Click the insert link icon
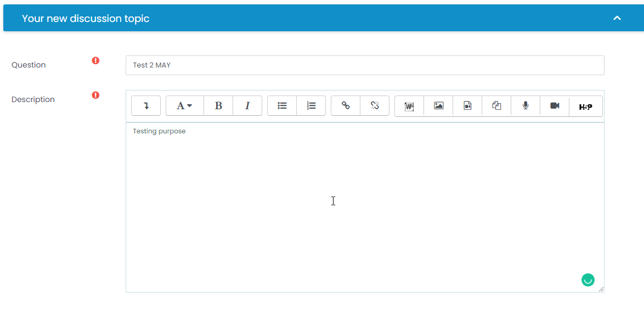This screenshot has height=309, width=644. 346,106
